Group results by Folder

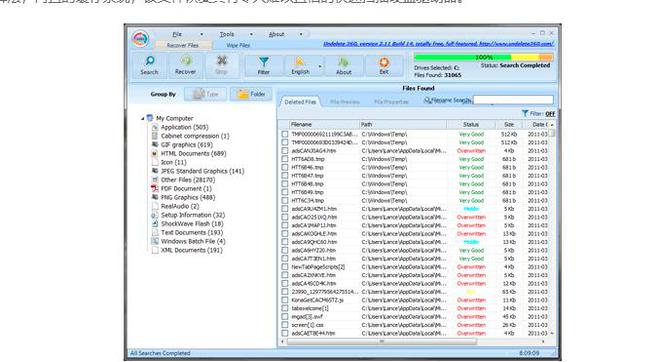(251, 94)
